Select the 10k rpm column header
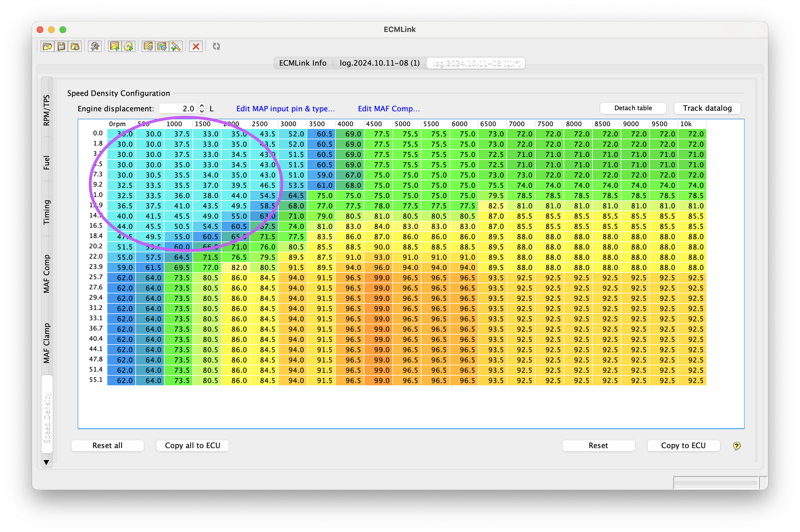Screen dimensions: 800x532 point(692,124)
